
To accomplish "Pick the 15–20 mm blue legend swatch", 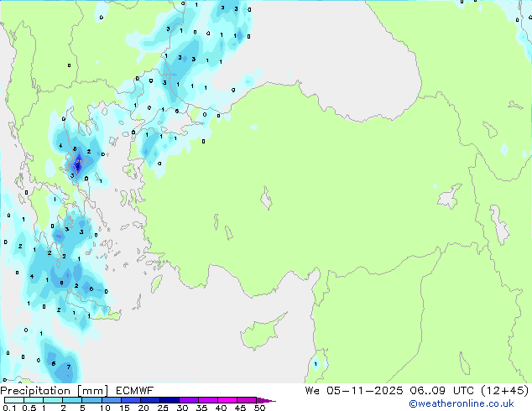I will tap(131, 400).
